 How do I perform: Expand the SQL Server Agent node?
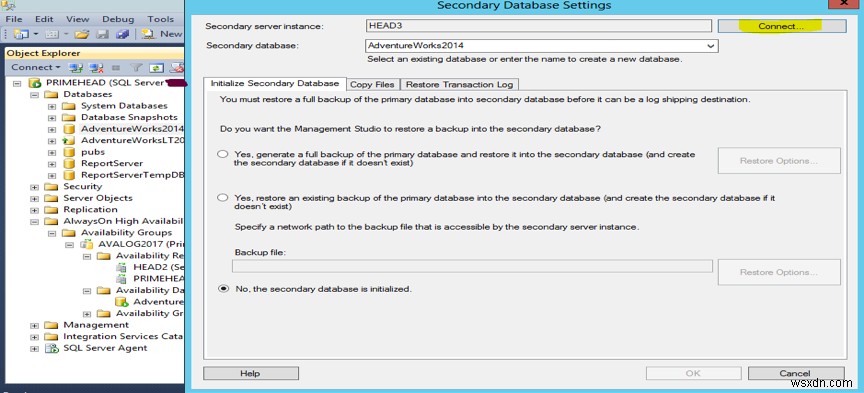point(34,349)
